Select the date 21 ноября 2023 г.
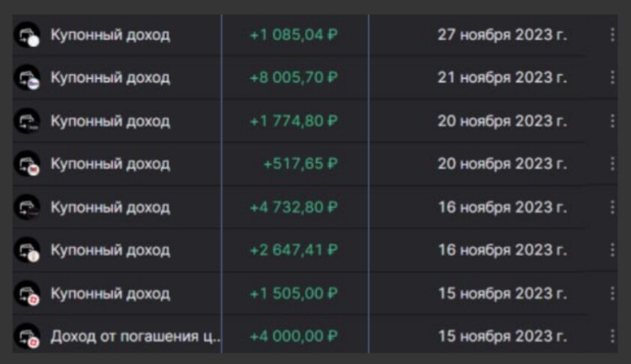The width and height of the screenshot is (631, 364). pyautogui.click(x=502, y=78)
